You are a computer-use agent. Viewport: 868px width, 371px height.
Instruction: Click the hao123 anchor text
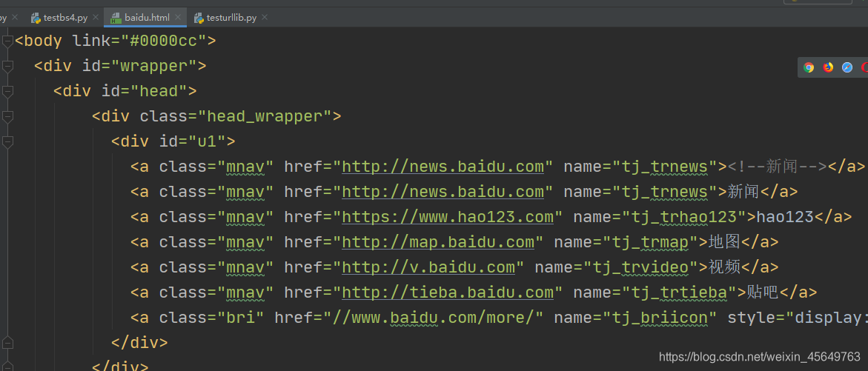(785, 217)
